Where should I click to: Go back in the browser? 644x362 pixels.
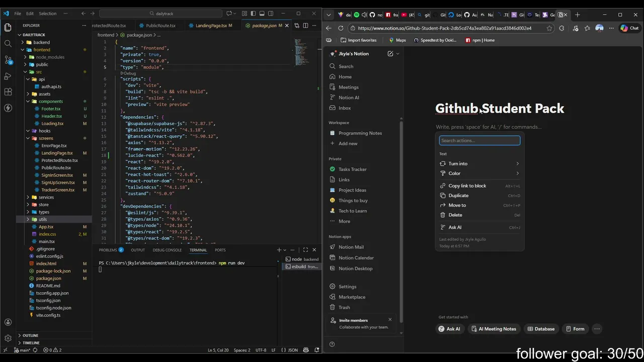329,28
